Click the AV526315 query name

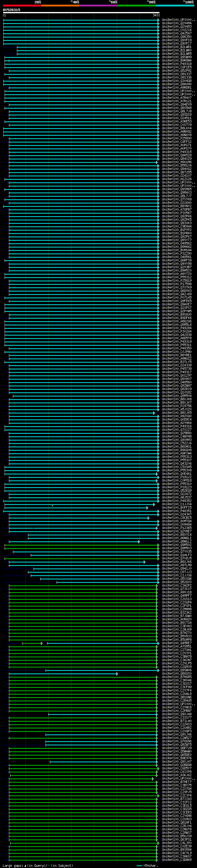click(11, 10)
